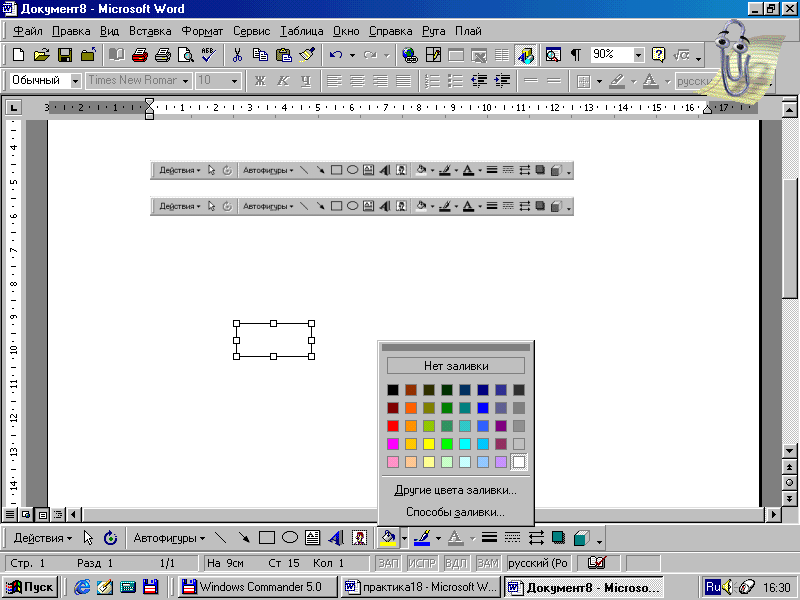Screen dimensions: 800x600
Task: Open Способы заливки option
Action: 456,512
